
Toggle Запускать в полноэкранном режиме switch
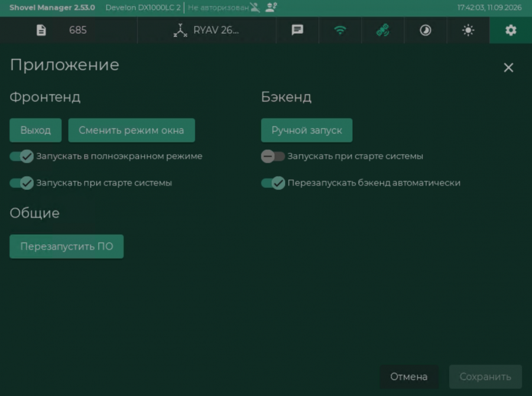(22, 156)
